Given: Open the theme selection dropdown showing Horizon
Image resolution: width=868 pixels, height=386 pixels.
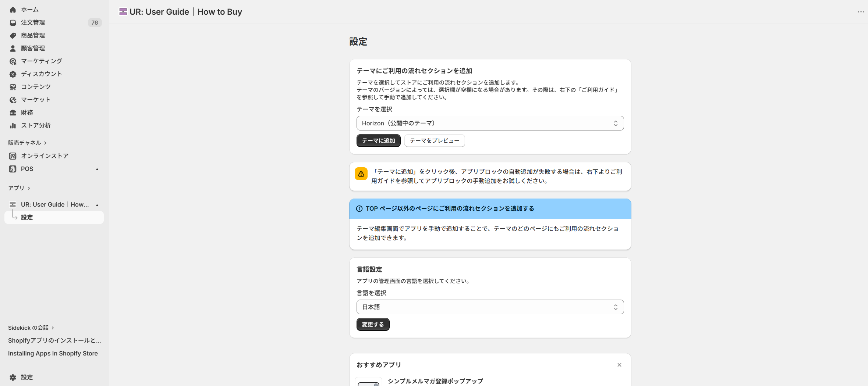Looking at the screenshot, I should coord(489,123).
